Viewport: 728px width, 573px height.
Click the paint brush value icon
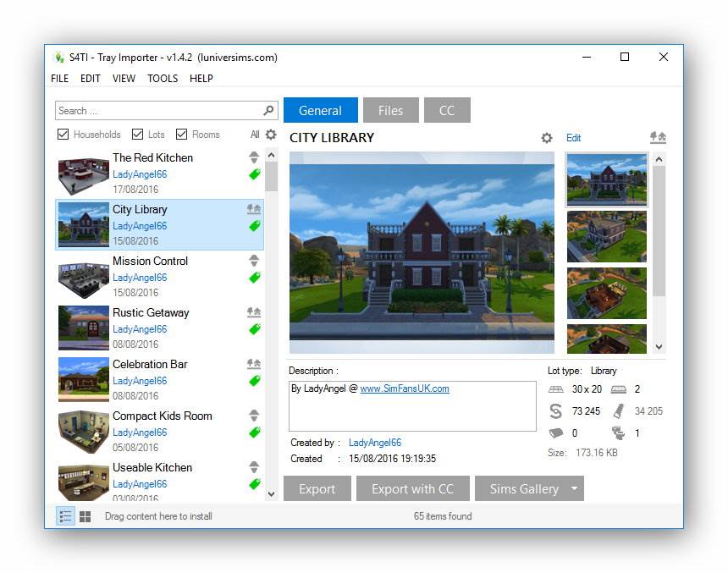click(619, 411)
